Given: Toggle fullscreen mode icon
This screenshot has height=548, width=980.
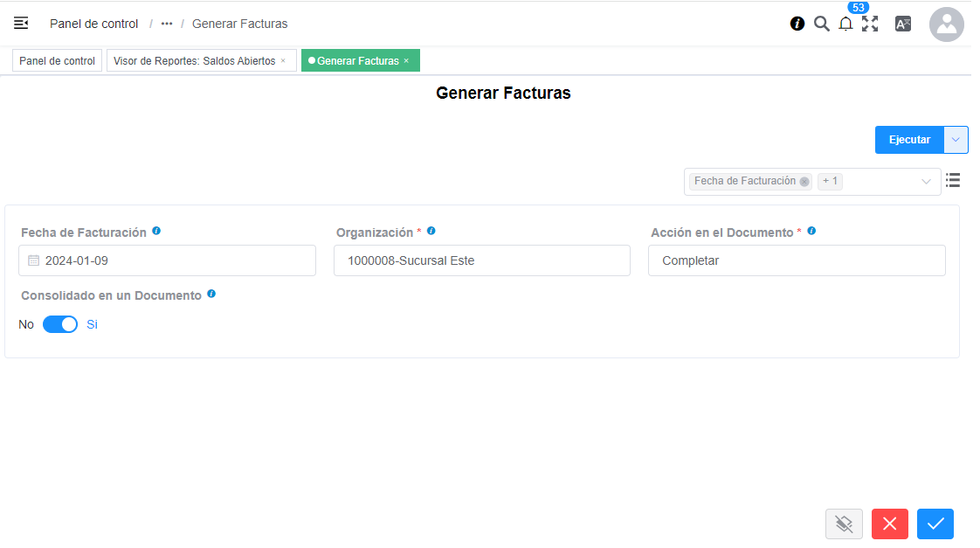Looking at the screenshot, I should click(x=870, y=24).
